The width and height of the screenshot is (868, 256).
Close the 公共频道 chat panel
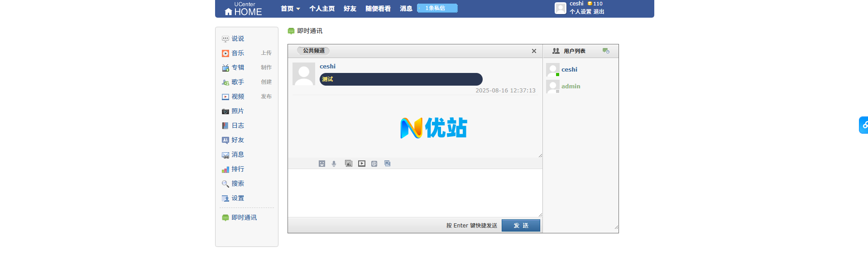point(534,51)
